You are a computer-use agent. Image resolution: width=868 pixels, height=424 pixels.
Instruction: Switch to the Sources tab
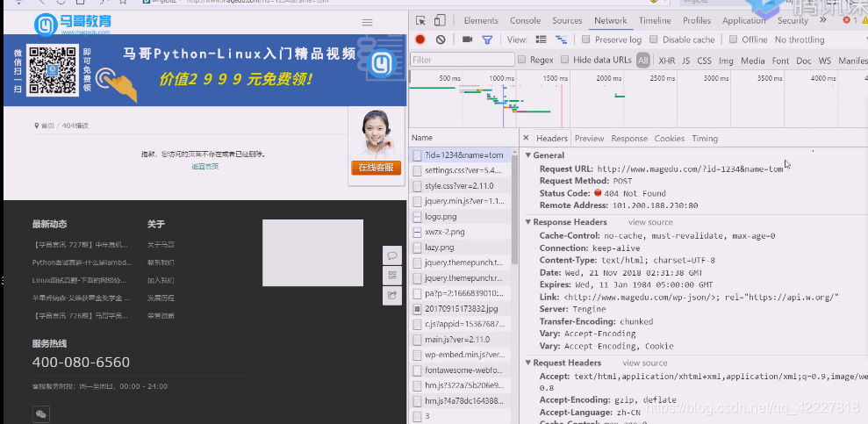567,20
